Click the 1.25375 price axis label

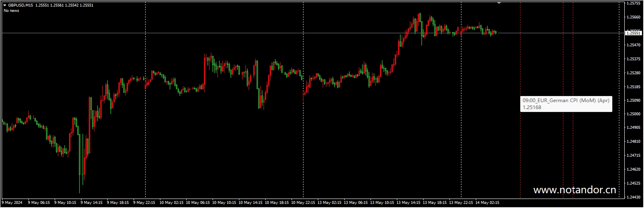click(633, 59)
